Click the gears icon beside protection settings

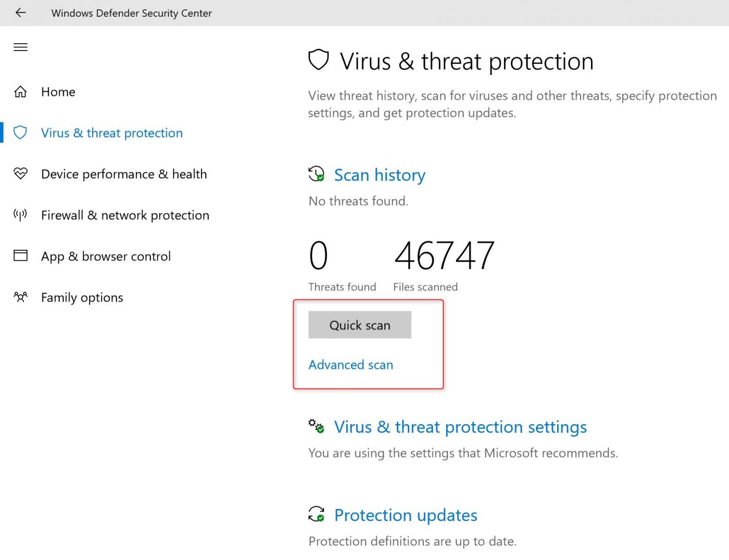(x=316, y=426)
